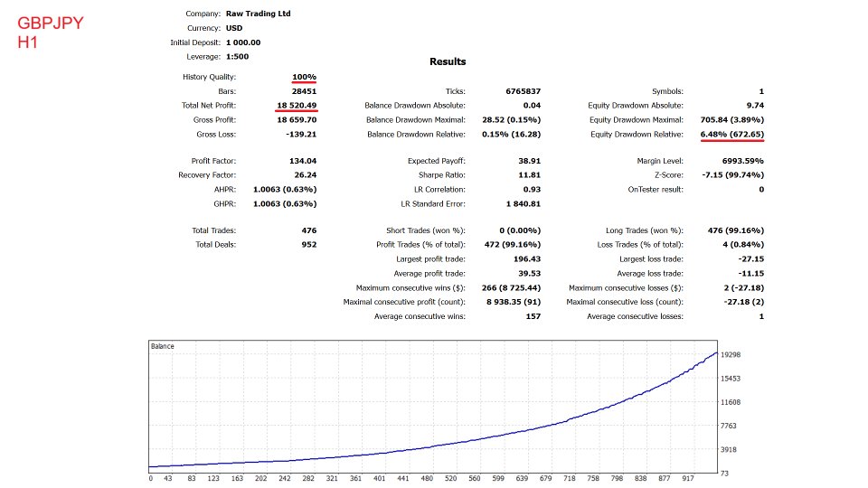The height and width of the screenshot is (488, 868).
Task: Click the Ticks value 6765837
Action: coord(524,91)
